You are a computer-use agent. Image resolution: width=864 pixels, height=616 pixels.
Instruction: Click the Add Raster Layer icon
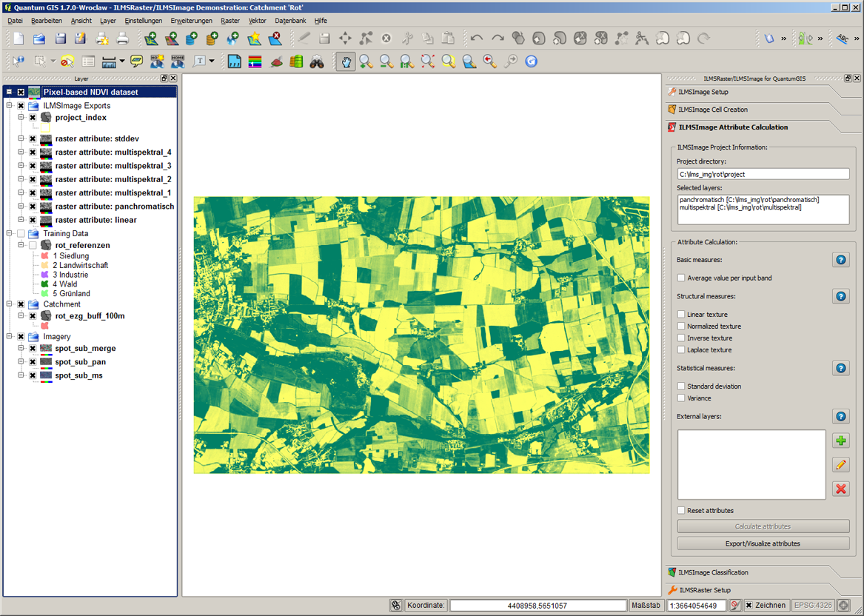(x=172, y=38)
